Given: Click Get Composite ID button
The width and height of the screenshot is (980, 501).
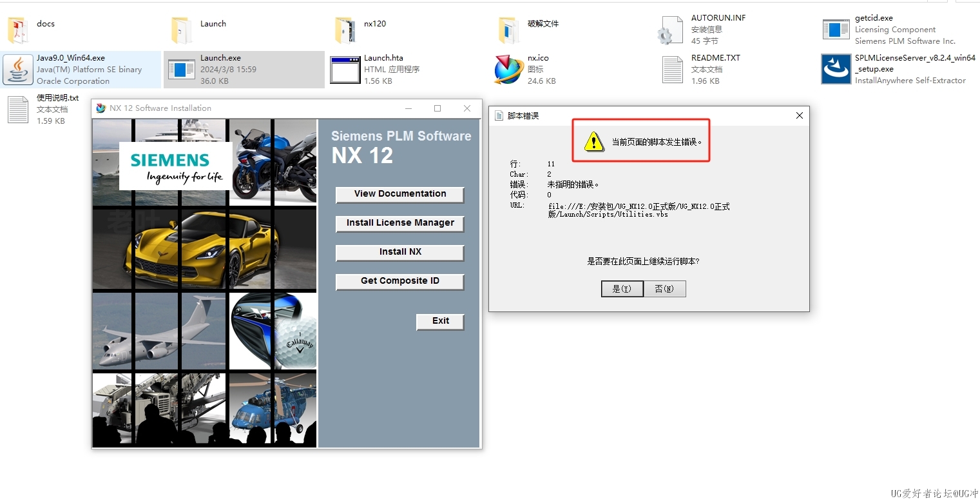Looking at the screenshot, I should click(400, 281).
